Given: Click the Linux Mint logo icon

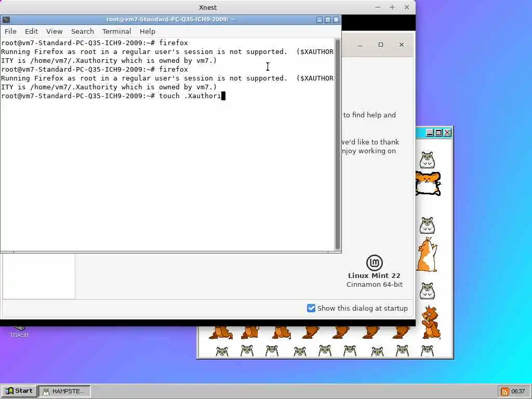Looking at the screenshot, I should coord(375,262).
